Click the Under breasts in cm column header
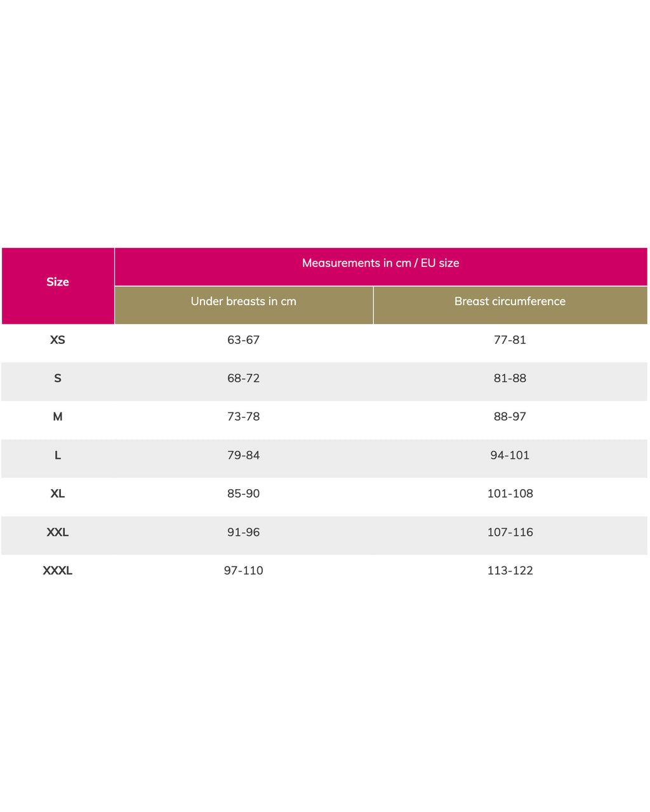The width and height of the screenshot is (650, 812). pos(244,305)
